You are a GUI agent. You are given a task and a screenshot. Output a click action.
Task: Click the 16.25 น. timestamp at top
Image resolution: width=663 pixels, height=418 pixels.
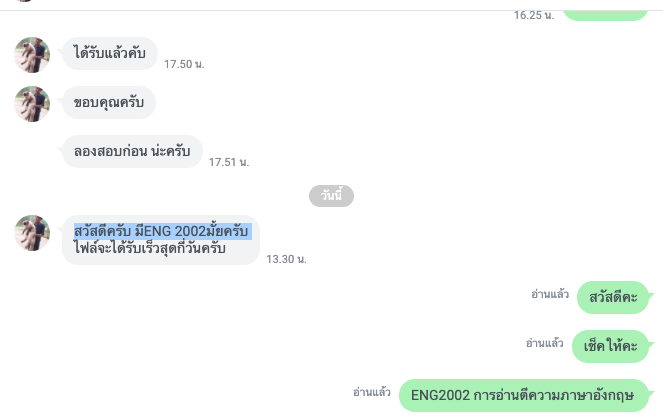click(x=534, y=15)
